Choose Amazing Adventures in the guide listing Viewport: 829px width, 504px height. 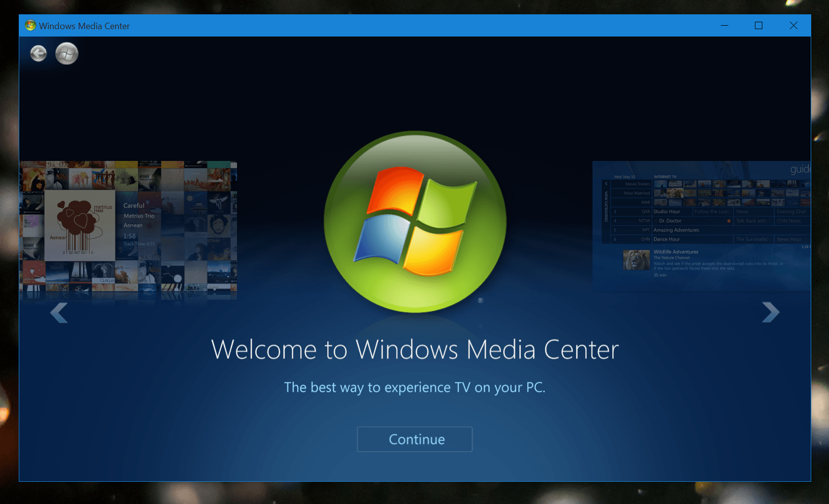676,230
